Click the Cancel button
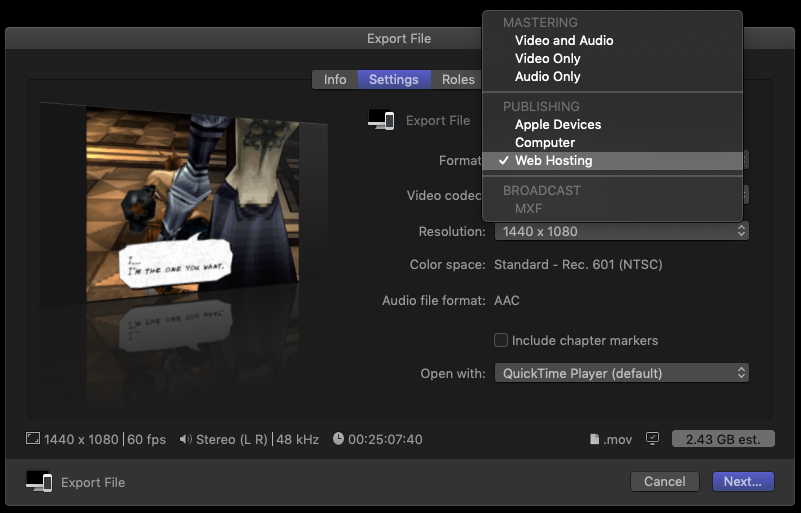The width and height of the screenshot is (801, 513). click(x=664, y=481)
